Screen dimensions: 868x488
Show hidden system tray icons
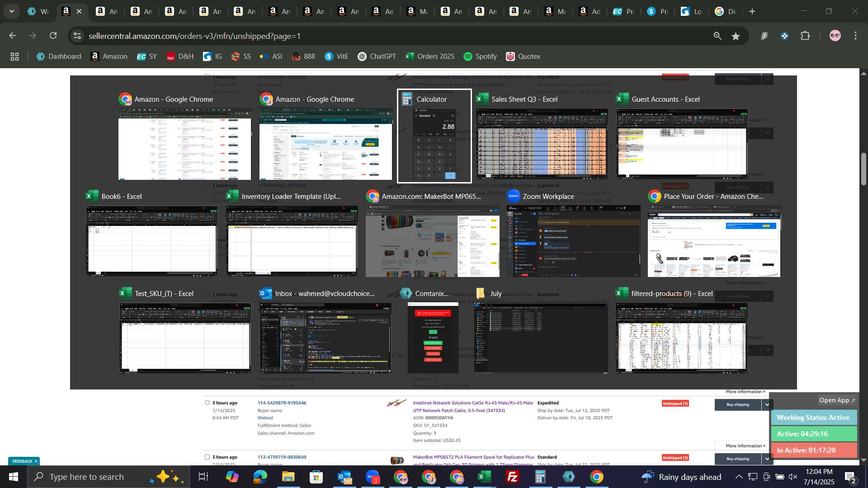pos(739,477)
